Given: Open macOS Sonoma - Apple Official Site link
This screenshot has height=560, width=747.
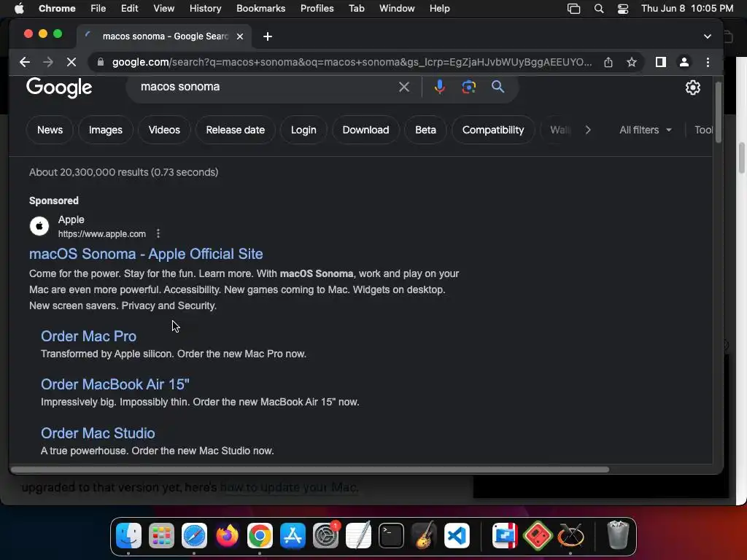Looking at the screenshot, I should click(146, 254).
